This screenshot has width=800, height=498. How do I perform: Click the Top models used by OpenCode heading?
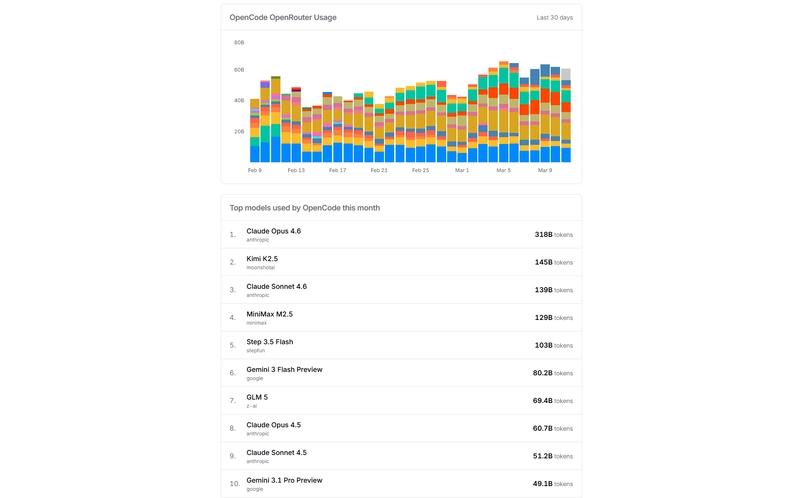[304, 208]
